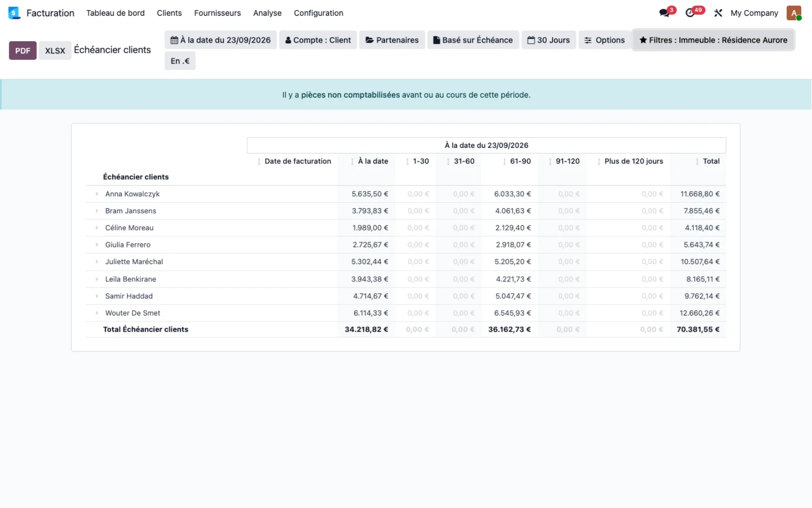Open the Configuration menu
812x508 pixels.
point(319,13)
